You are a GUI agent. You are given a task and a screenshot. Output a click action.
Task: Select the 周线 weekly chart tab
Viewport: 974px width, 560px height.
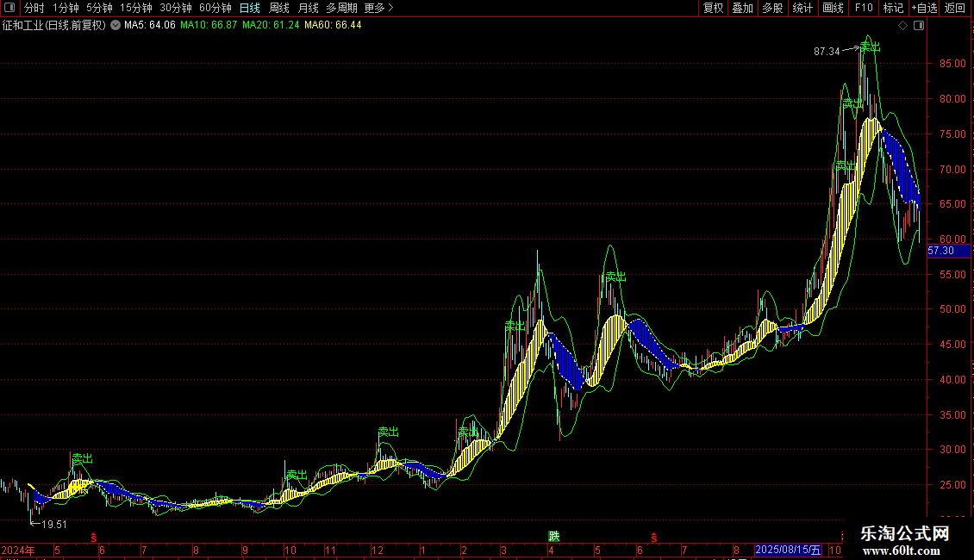click(279, 8)
